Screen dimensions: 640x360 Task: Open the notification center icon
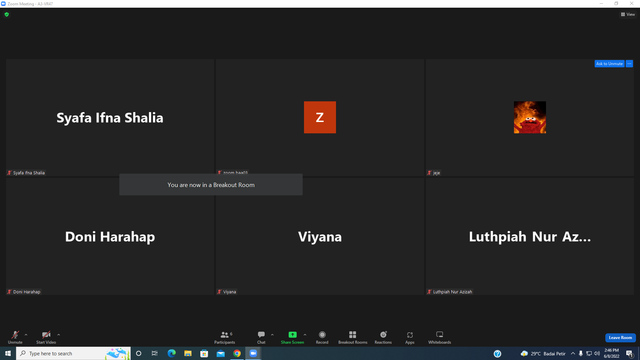(629, 353)
